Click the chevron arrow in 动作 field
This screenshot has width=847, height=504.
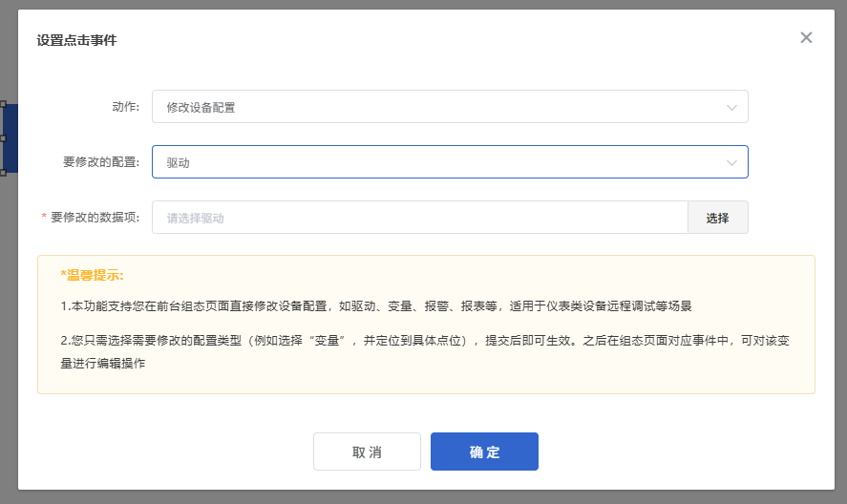click(x=731, y=107)
